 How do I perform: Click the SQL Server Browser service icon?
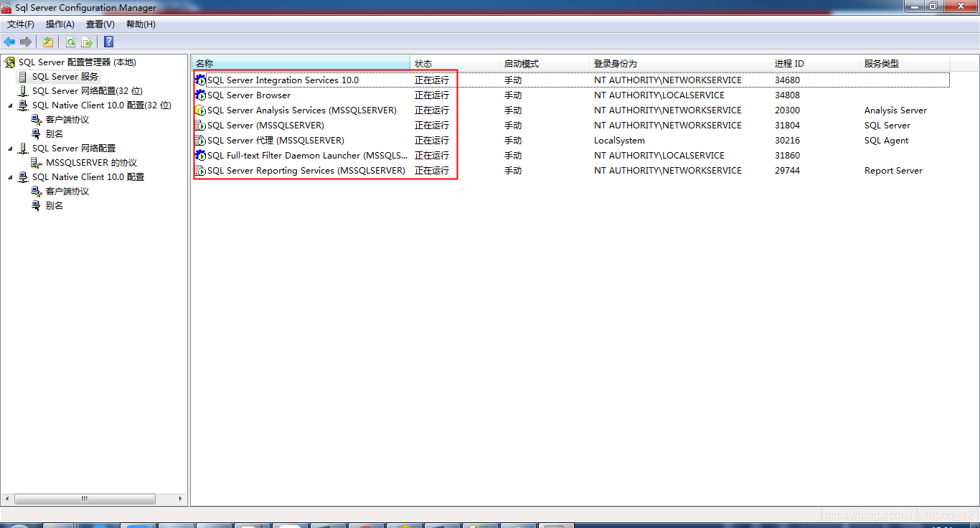coord(201,95)
